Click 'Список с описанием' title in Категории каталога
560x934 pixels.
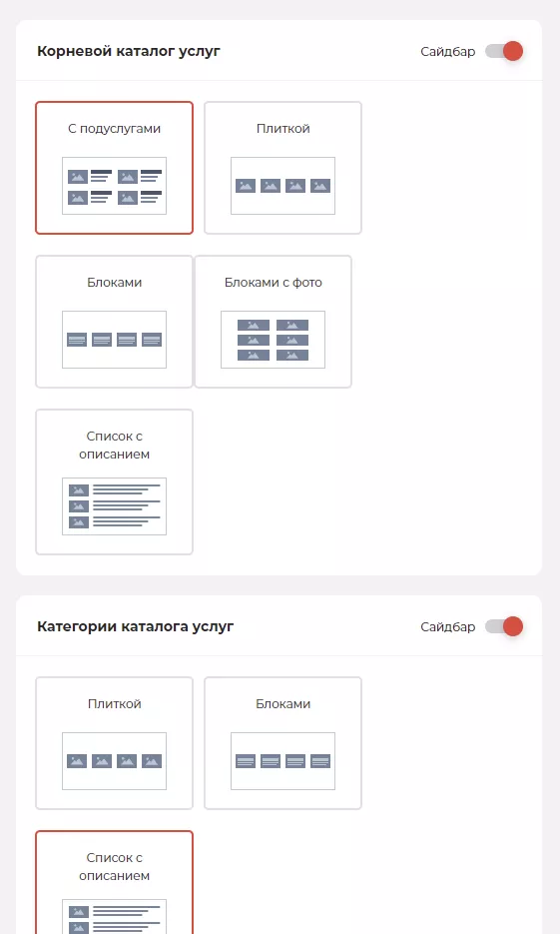[114, 867]
